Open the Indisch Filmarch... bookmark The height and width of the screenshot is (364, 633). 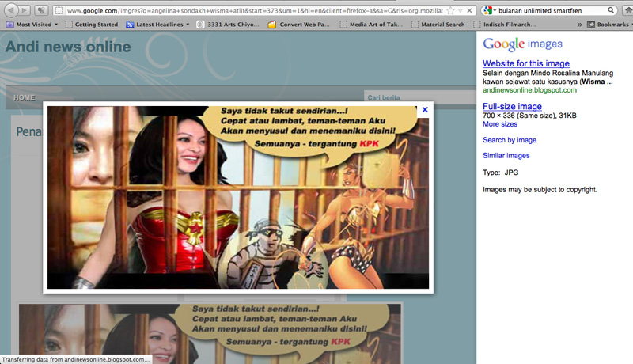coord(505,25)
